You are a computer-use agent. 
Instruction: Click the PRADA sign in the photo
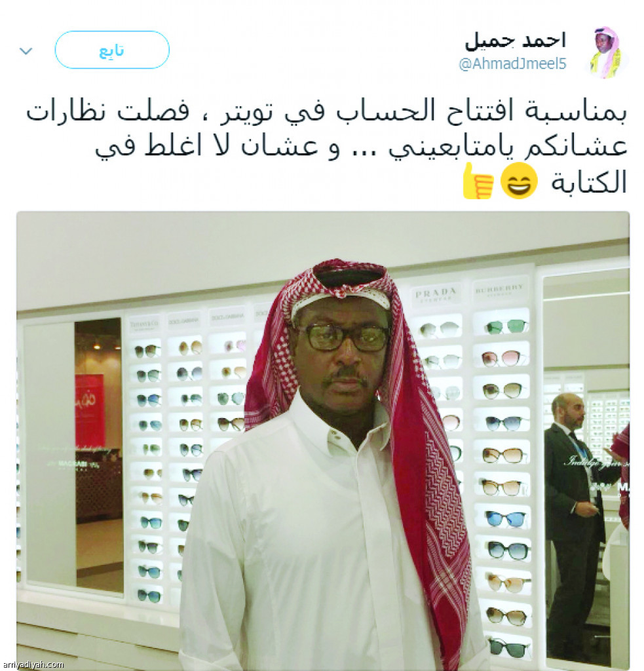point(436,294)
